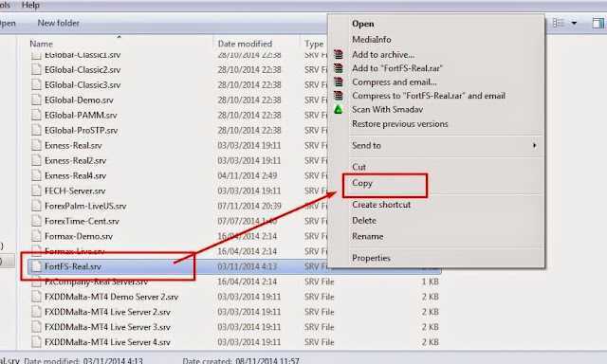This screenshot has height=364, width=607.
Task: Click Copy in the context menu
Action: [362, 183]
